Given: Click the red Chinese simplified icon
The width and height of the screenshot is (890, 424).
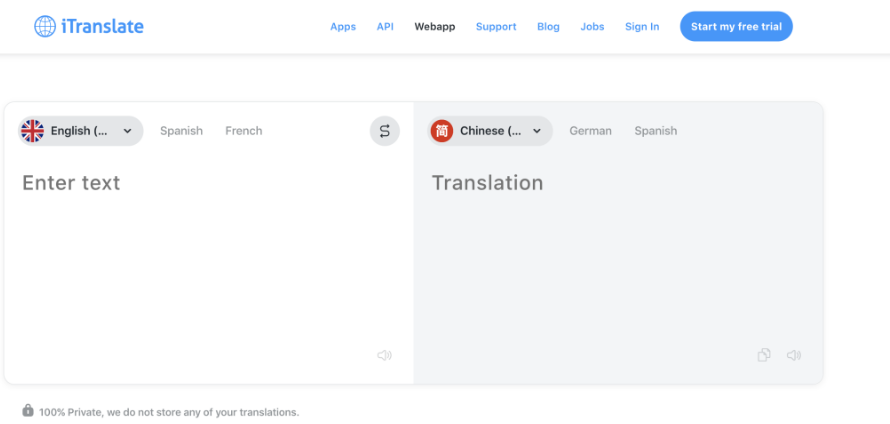Looking at the screenshot, I should click(x=442, y=131).
